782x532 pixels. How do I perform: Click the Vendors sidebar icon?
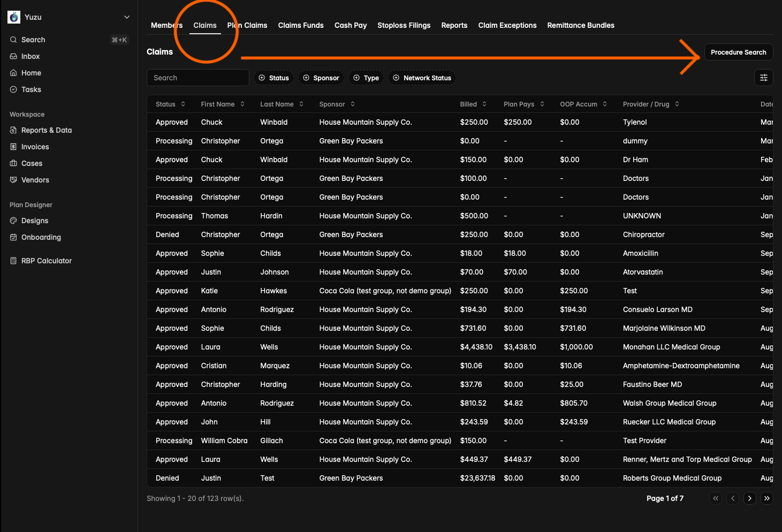click(x=13, y=180)
